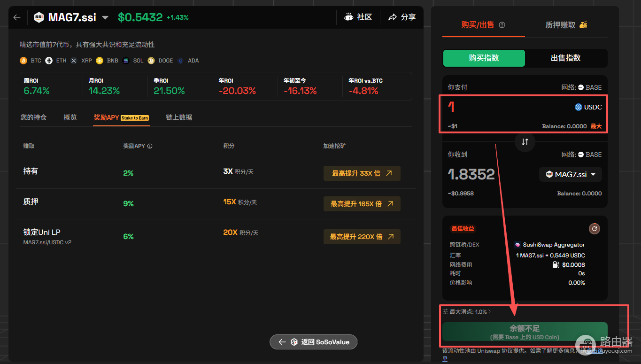
Task: Click the 周ROI 6.74% value
Action: (x=37, y=91)
